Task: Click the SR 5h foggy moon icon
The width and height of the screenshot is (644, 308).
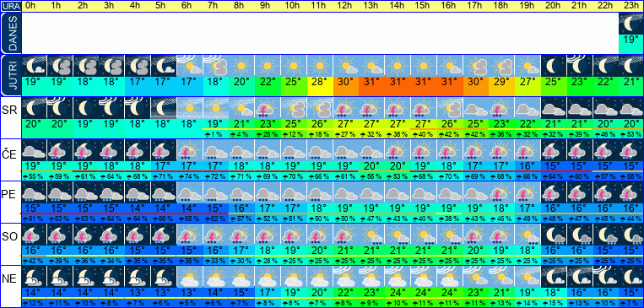Action: tap(164, 108)
